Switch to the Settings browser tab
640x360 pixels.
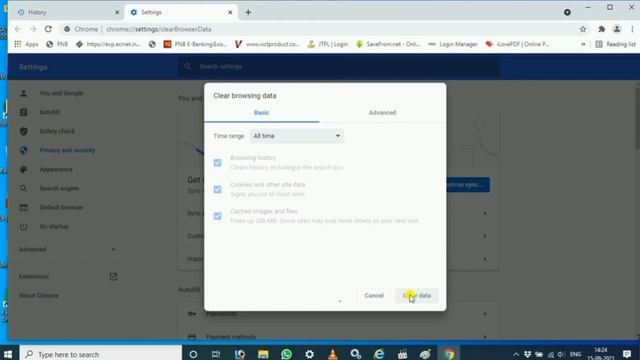pos(181,12)
